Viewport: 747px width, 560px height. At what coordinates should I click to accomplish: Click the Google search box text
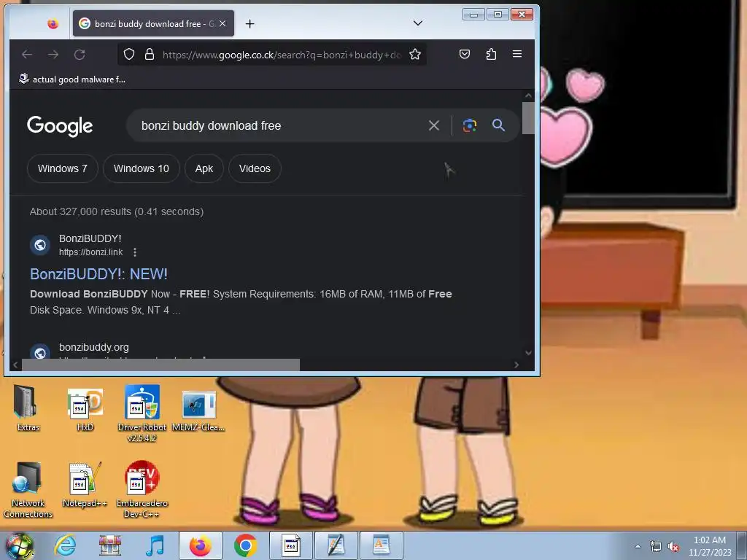(211, 125)
